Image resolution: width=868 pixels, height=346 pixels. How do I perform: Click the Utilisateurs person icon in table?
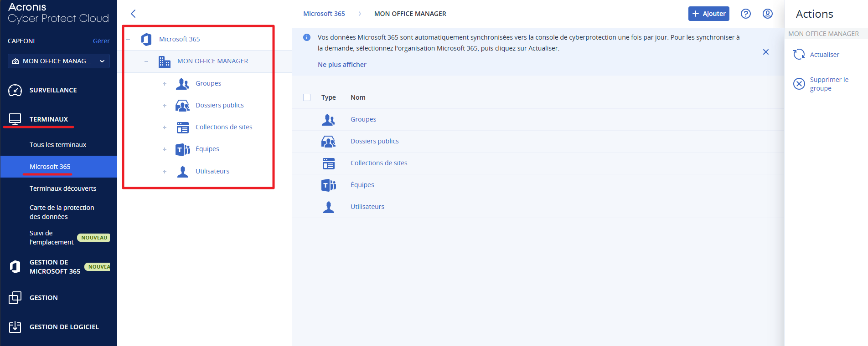click(x=329, y=207)
